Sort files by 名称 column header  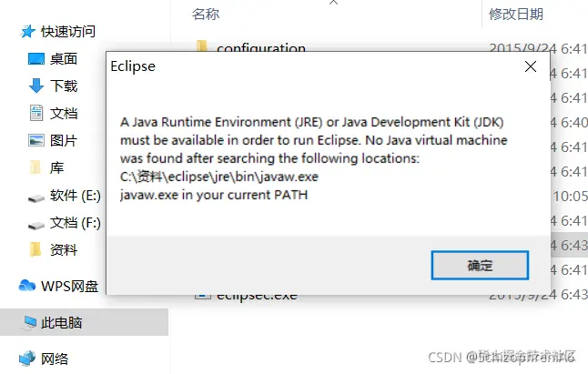[x=206, y=15]
